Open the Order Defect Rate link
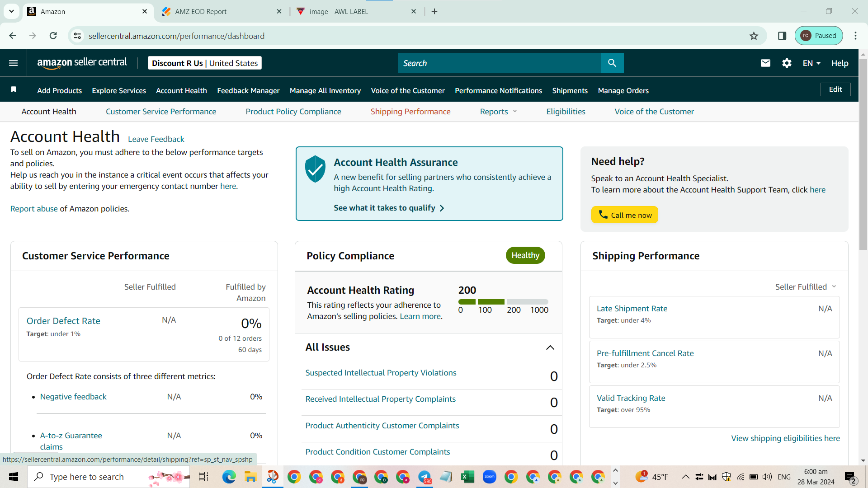The image size is (868, 488). [63, 321]
